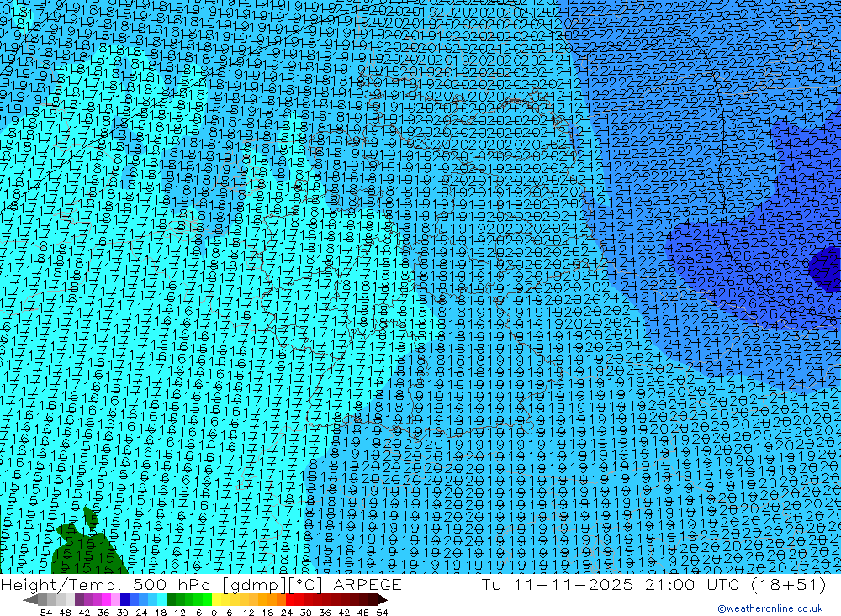Click the dark maroon right arrow end of legend

click(x=383, y=600)
